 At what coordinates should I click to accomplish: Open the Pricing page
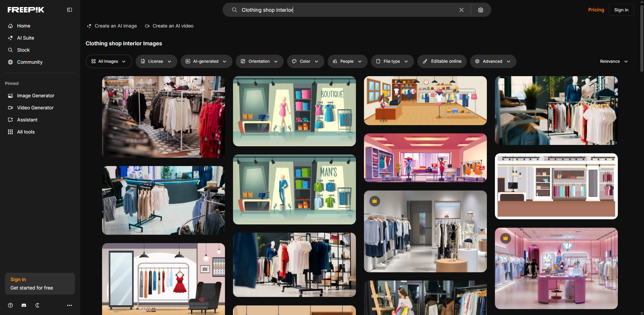coord(596,10)
